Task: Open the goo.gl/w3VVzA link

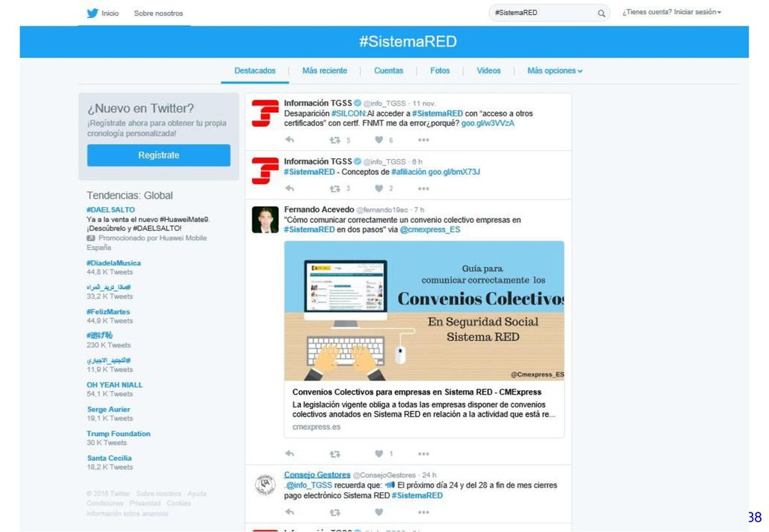Action: click(488, 123)
